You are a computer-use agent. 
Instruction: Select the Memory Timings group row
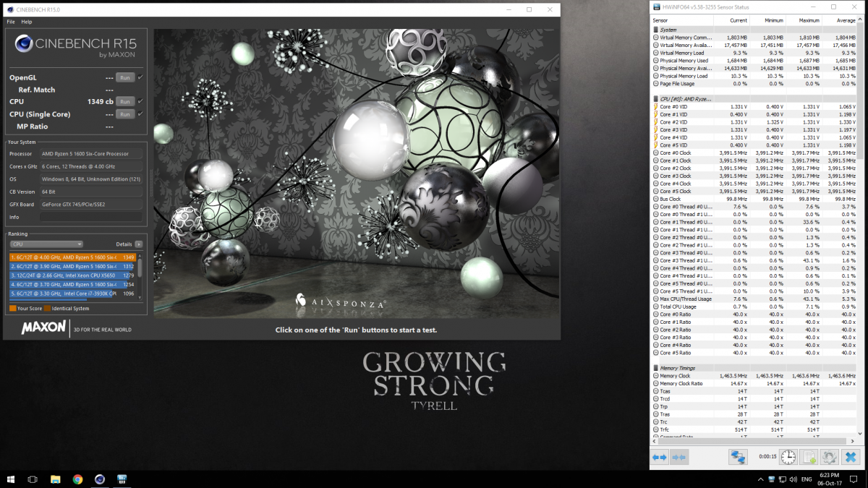coord(754,368)
